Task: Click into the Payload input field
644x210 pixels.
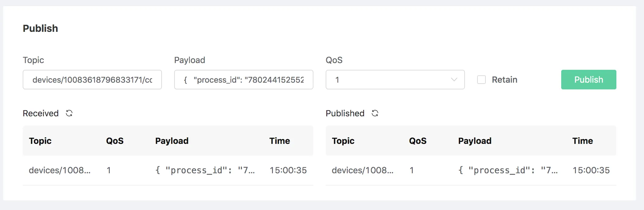Action: [243, 80]
